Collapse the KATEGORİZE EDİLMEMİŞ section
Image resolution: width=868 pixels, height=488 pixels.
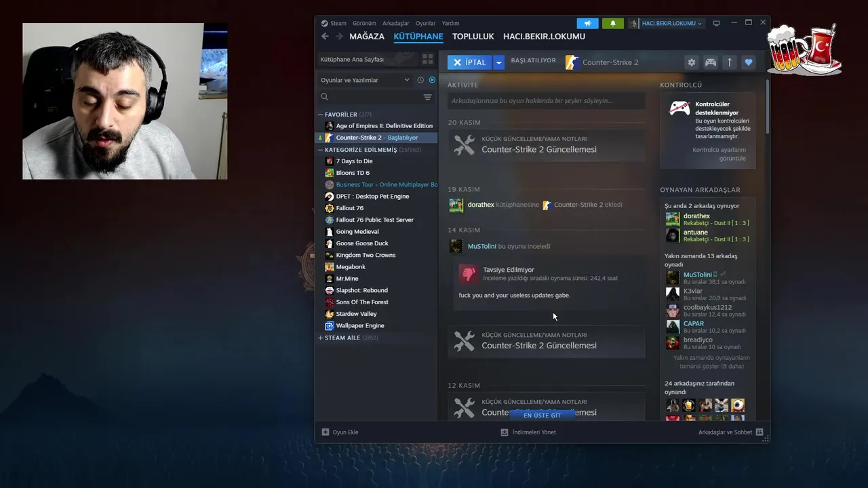click(x=321, y=150)
